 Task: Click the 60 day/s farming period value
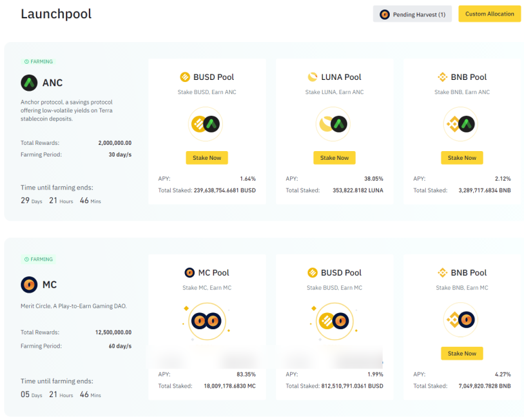pos(120,346)
